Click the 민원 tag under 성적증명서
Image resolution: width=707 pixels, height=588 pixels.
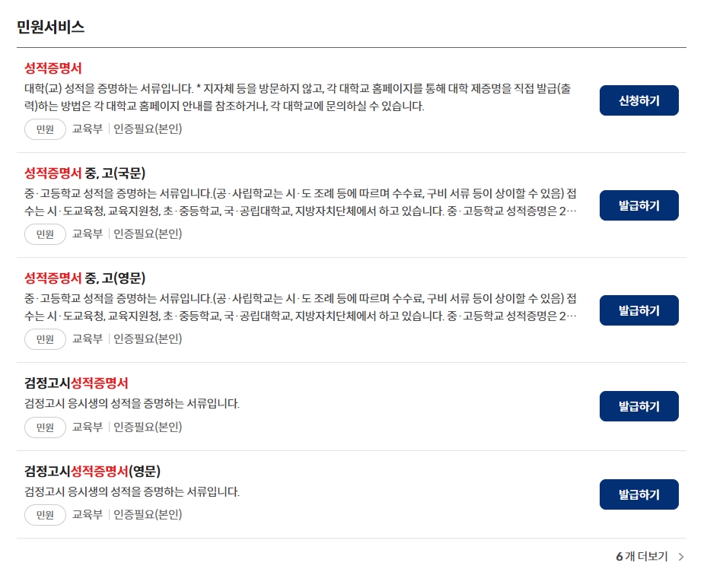(x=45, y=129)
